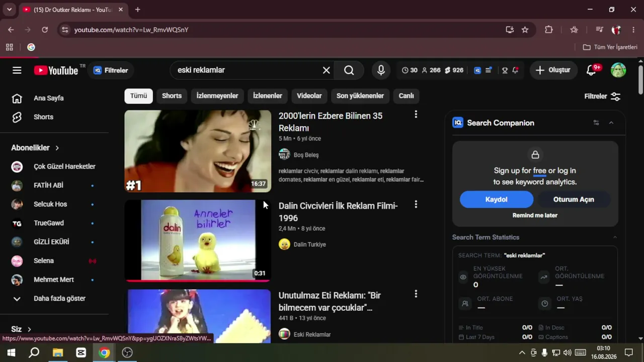The height and width of the screenshot is (362, 644).
Task: Open more options for Dalin Civcivleri video
Action: 416,205
